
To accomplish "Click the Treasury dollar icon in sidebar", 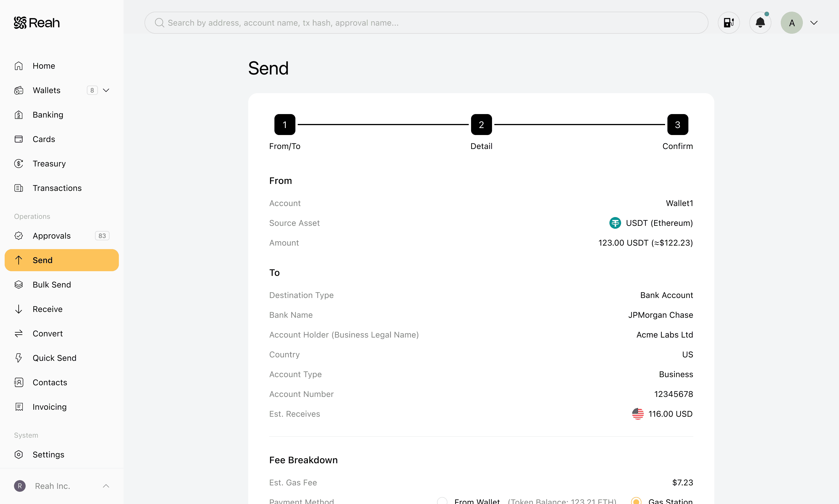I will (19, 164).
